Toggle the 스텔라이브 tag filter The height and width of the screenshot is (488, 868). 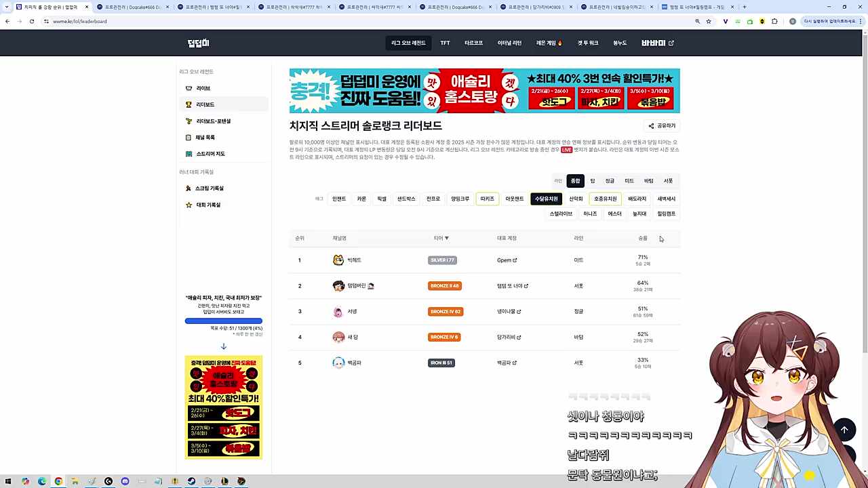(x=561, y=213)
